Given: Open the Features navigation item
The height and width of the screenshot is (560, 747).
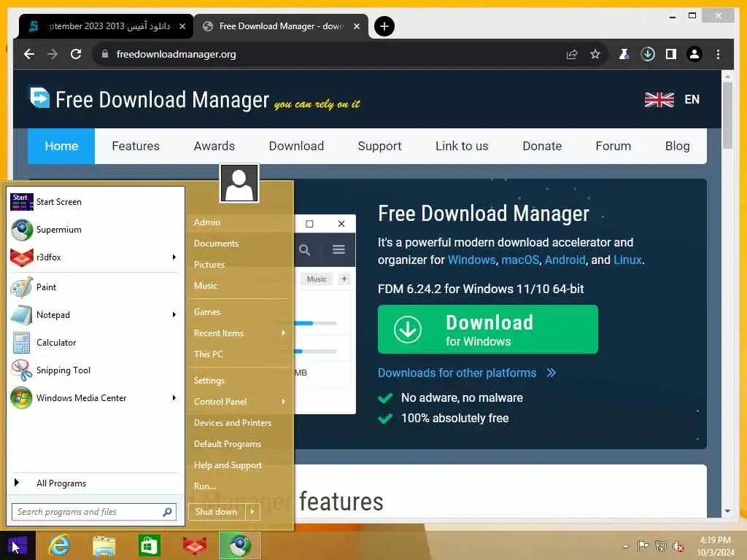Looking at the screenshot, I should click(136, 146).
